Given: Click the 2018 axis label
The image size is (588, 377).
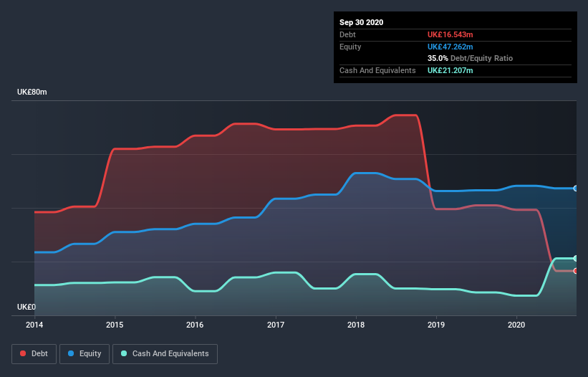Looking at the screenshot, I should pyautogui.click(x=356, y=325).
